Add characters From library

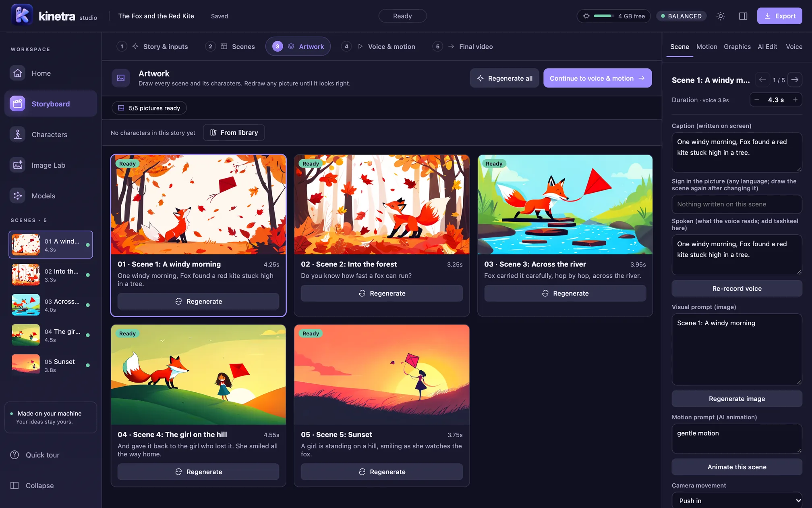[x=234, y=132]
